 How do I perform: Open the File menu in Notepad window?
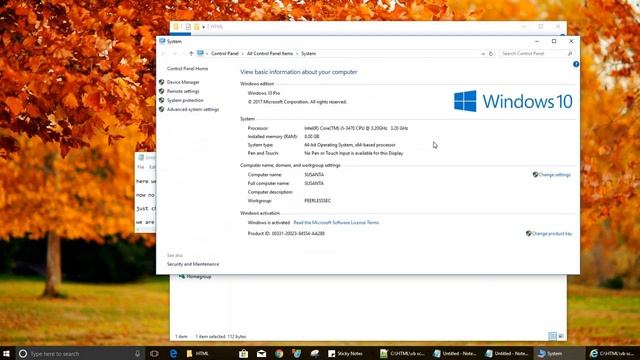point(141,167)
